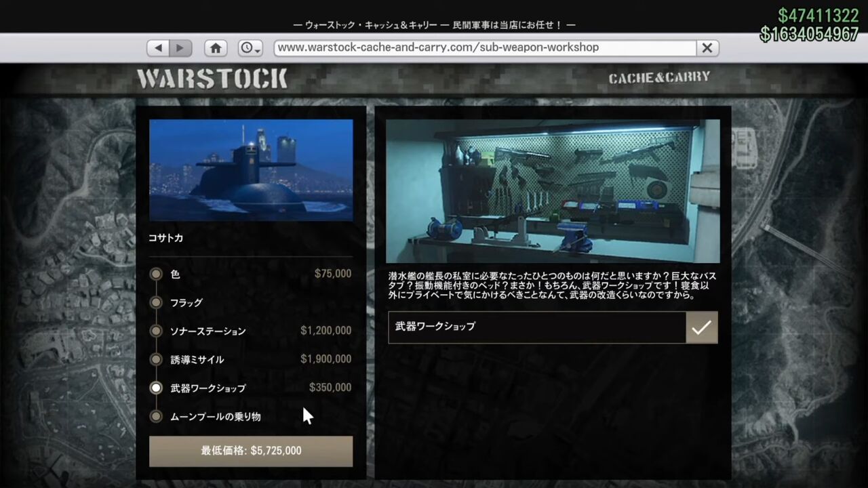Image resolution: width=868 pixels, height=488 pixels.
Task: Select the 武器ワークショップ radio option
Action: pyautogui.click(x=156, y=388)
